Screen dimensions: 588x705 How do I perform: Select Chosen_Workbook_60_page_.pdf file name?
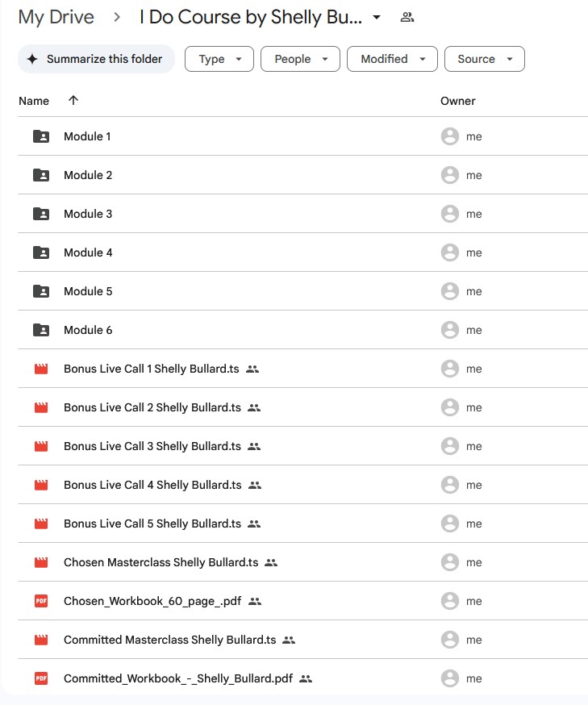(x=152, y=601)
